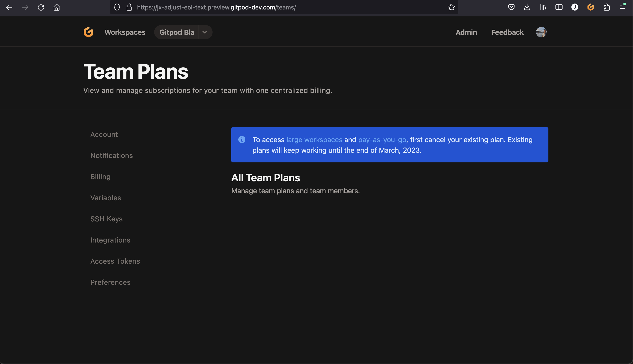Open the browser hamburger menu
Viewport: 633px width, 364px height.
coord(622,7)
